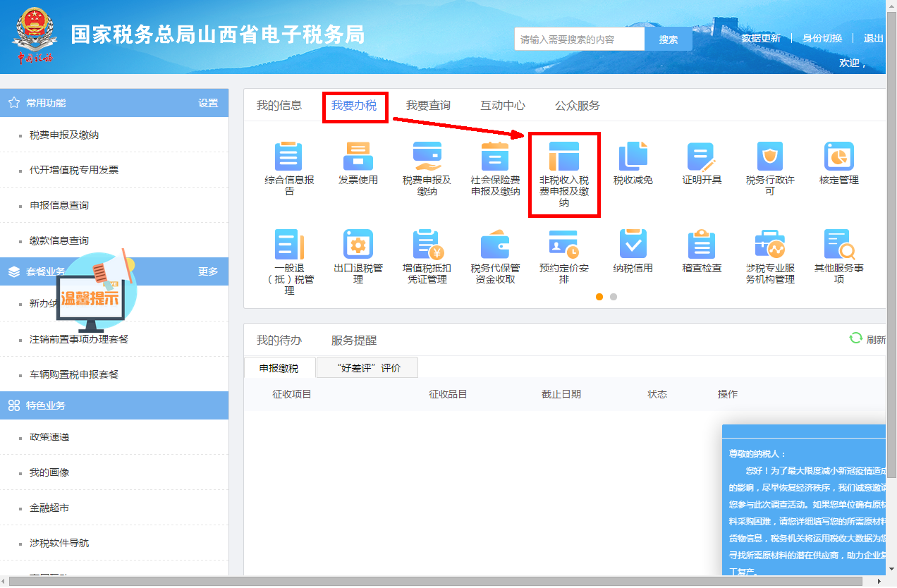Screen dimensions: 897x588
Task: Open 缴款信息查询 in sidebar
Action: pyautogui.click(x=59, y=240)
